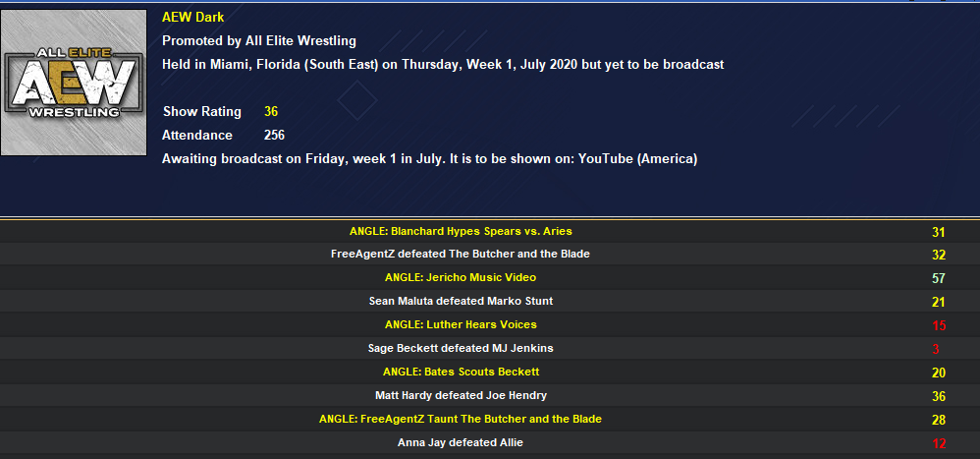Select FreeAgentZ defeated The Butcher and the Blade
Viewport: 980px width, 459px height.
pyautogui.click(x=461, y=255)
